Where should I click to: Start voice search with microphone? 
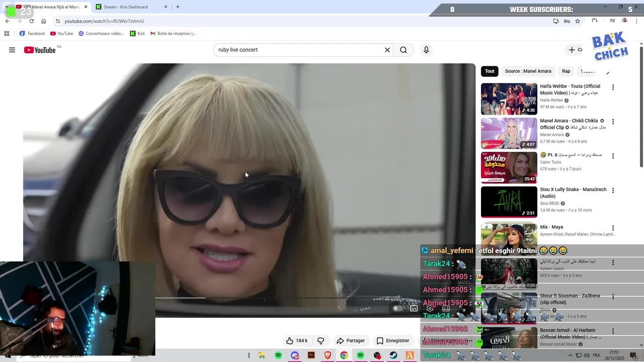(426, 50)
